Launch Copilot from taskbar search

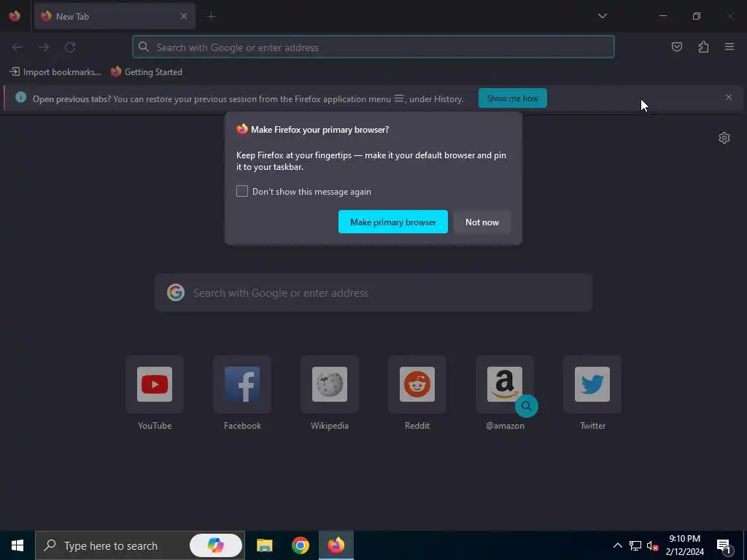coord(216,545)
